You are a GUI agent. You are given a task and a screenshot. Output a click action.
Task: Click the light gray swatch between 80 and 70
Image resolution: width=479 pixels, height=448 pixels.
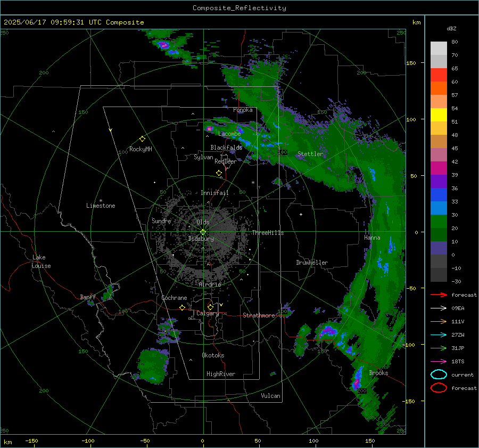pos(439,48)
